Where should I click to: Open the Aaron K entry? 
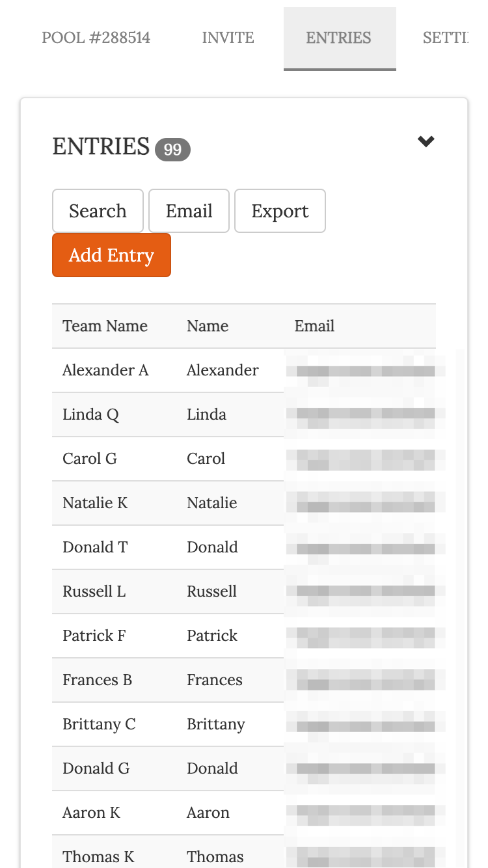point(91,813)
